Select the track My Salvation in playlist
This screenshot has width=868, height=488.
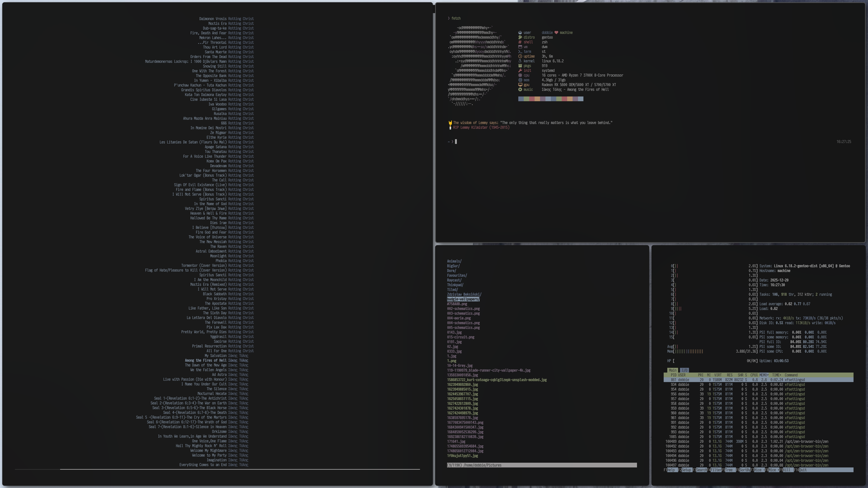[215, 356]
